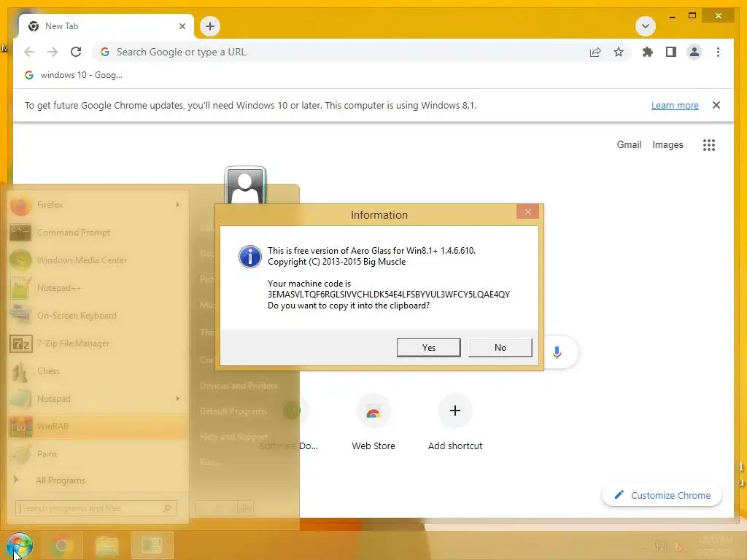Viewport: 747px width, 560px height.
Task: Click Add shortcut tile
Action: tap(455, 424)
